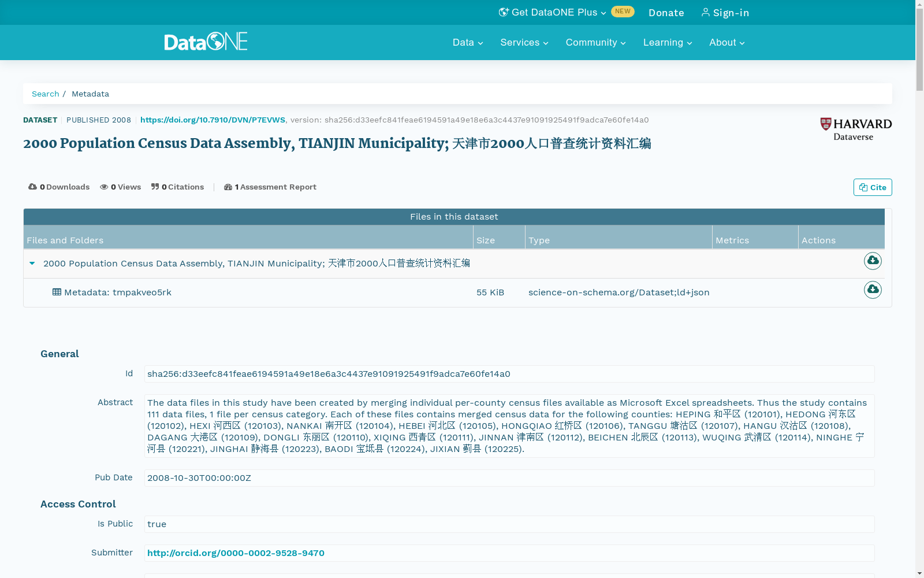Click the science-on-schema.org type cell
The width and height of the screenshot is (924, 578).
click(x=619, y=292)
